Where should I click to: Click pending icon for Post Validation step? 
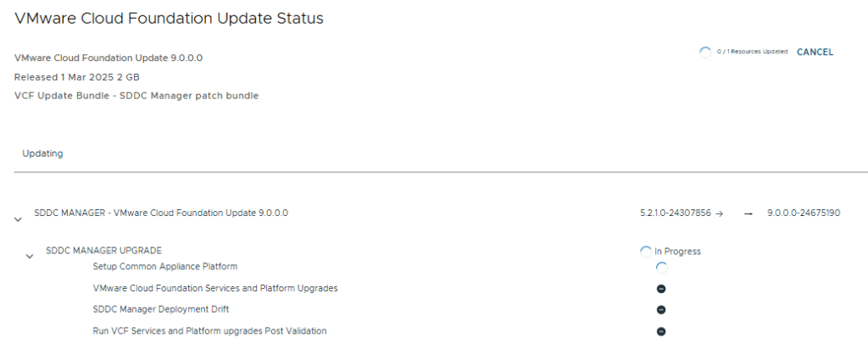[x=661, y=331]
